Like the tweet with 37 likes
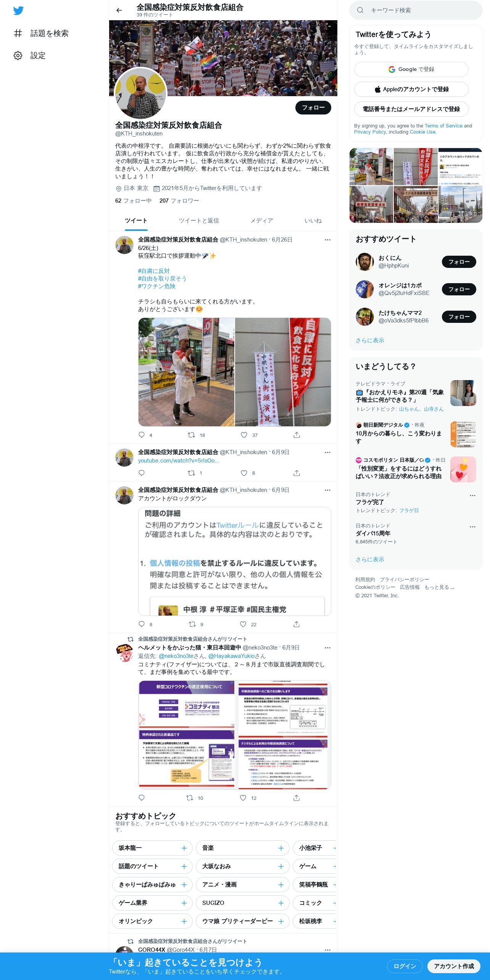The width and height of the screenshot is (490, 980). (244, 435)
